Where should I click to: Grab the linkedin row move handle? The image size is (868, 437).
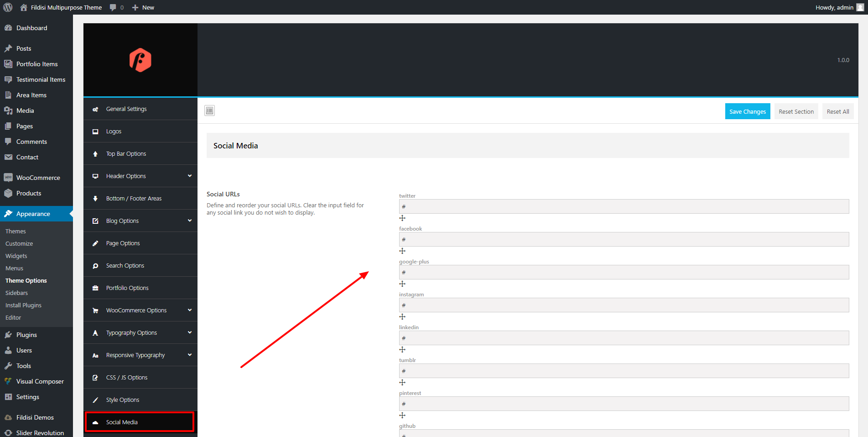pyautogui.click(x=402, y=350)
